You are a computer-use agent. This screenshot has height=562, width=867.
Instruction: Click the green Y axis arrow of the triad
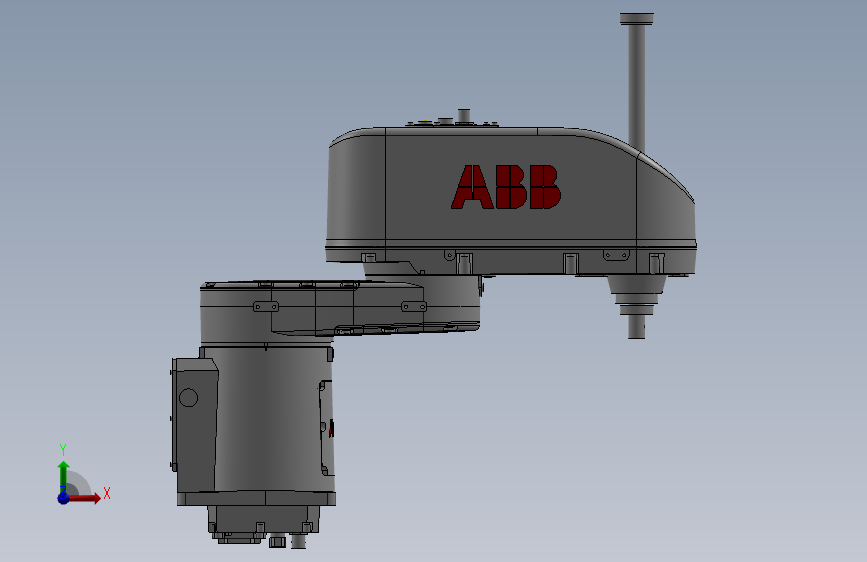(x=63, y=477)
